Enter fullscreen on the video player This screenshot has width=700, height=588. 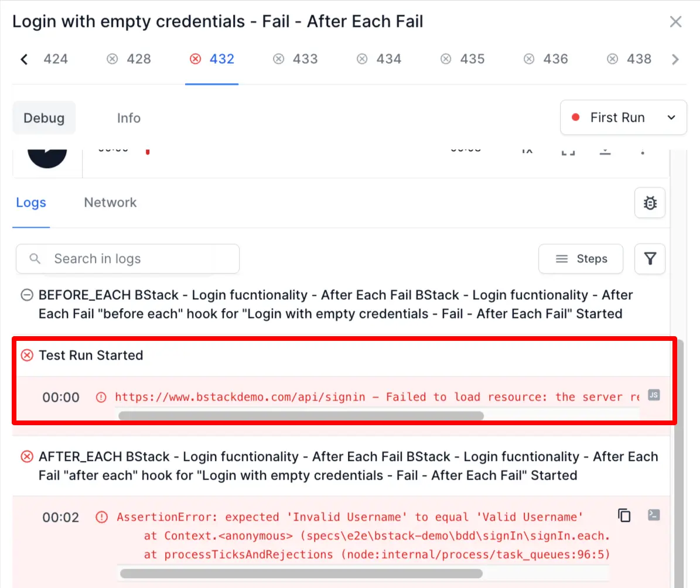(x=568, y=151)
